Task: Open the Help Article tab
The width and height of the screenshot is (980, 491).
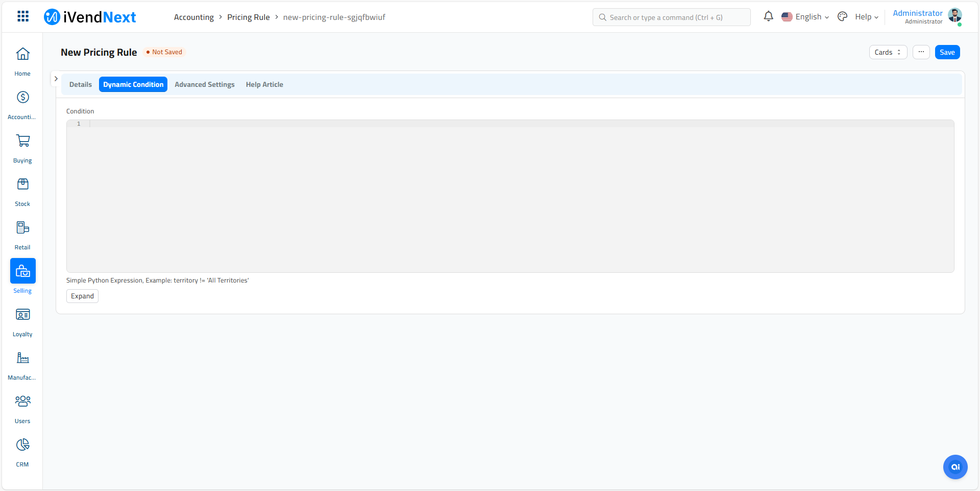Action: click(264, 84)
